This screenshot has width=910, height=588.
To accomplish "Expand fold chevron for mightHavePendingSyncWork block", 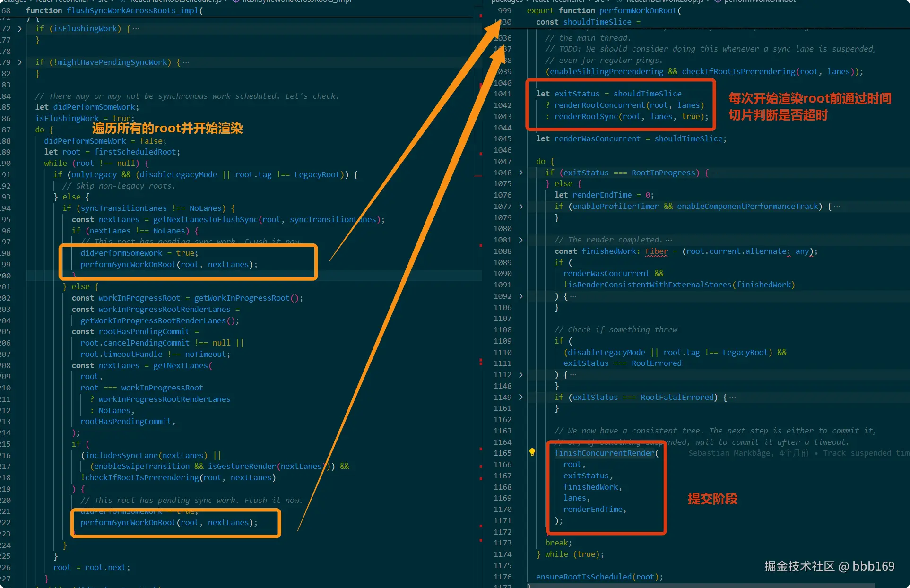I will pos(19,62).
